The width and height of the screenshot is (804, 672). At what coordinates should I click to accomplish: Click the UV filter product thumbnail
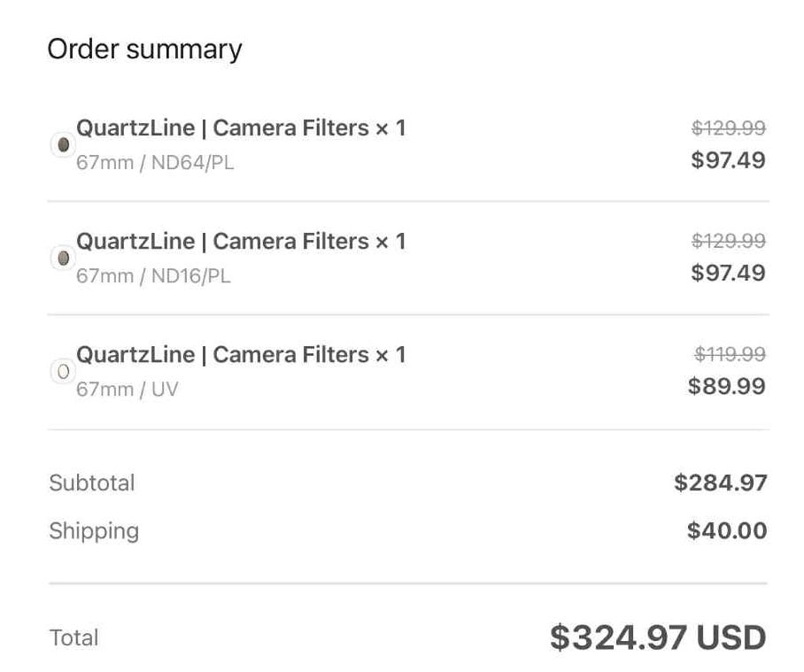[62, 372]
